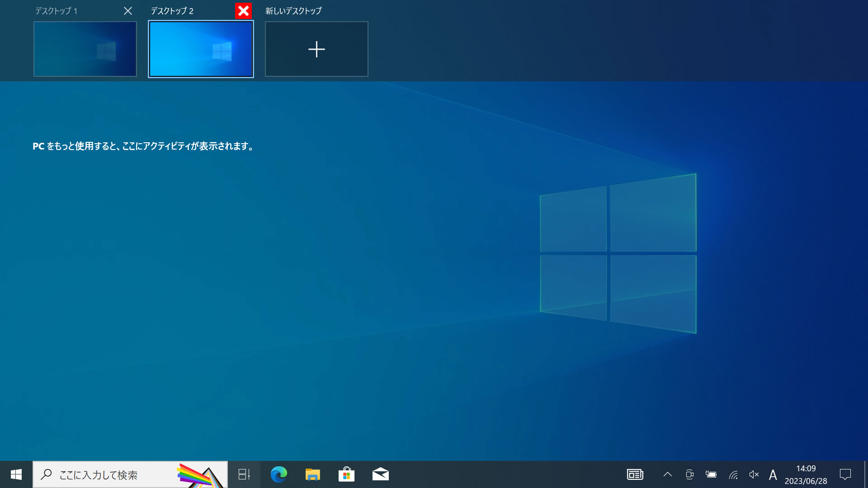The height and width of the screenshot is (488, 868).
Task: Launch Microsoft Edge from the taskbar
Action: (x=278, y=474)
